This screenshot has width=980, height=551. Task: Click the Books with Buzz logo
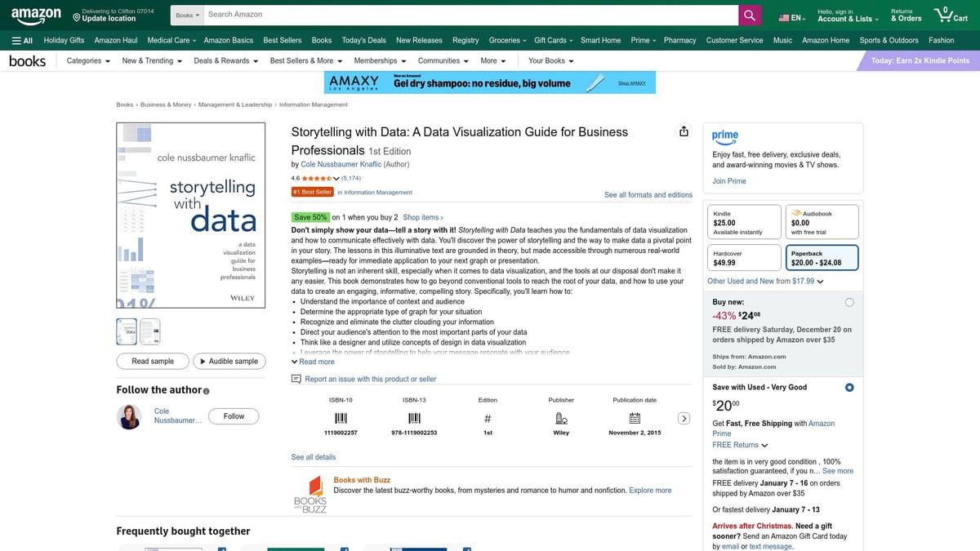coord(310,494)
